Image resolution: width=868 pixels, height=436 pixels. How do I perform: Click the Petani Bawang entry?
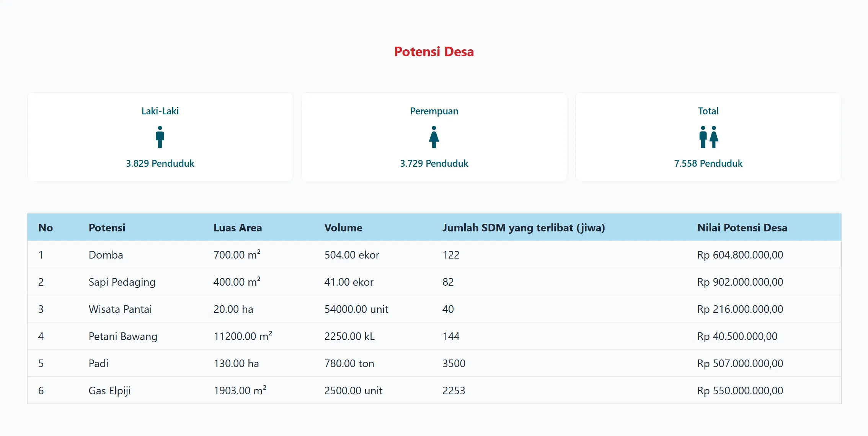(x=122, y=336)
